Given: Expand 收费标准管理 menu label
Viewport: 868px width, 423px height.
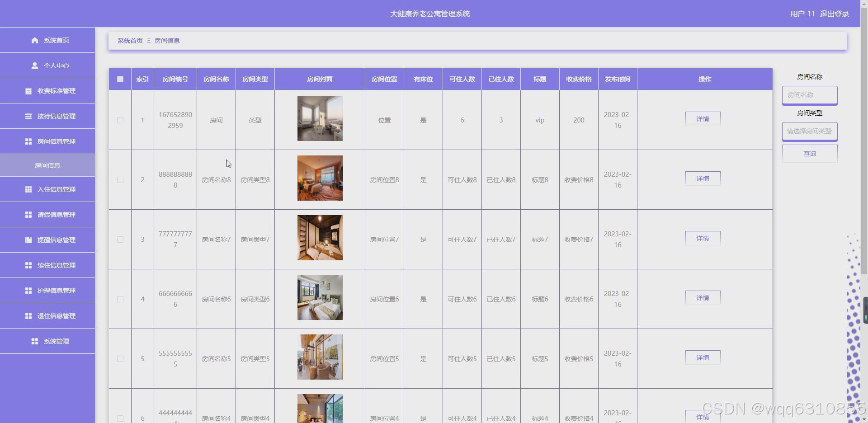Looking at the screenshot, I should click(57, 91).
